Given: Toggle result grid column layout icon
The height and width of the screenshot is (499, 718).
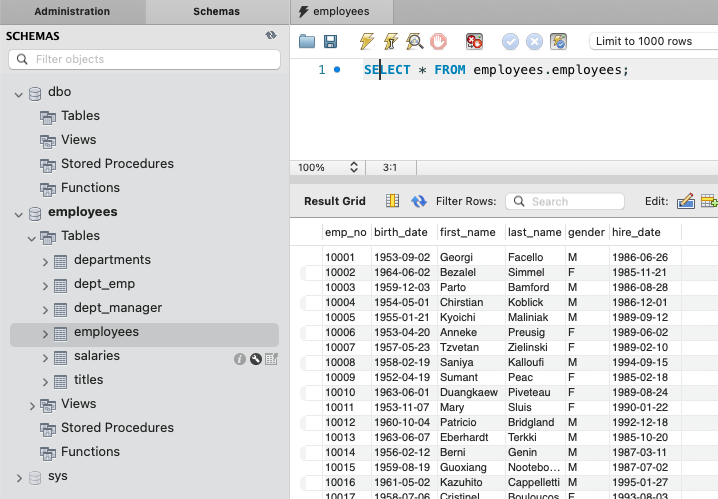Looking at the screenshot, I should point(392,201).
